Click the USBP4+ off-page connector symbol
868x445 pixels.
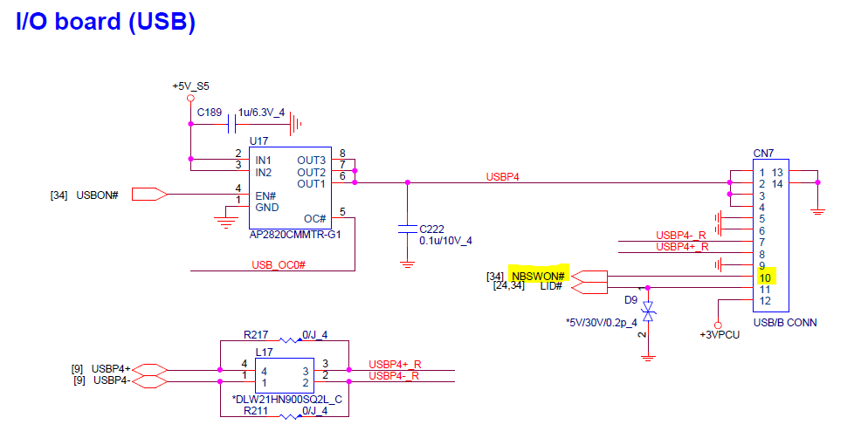point(150,370)
